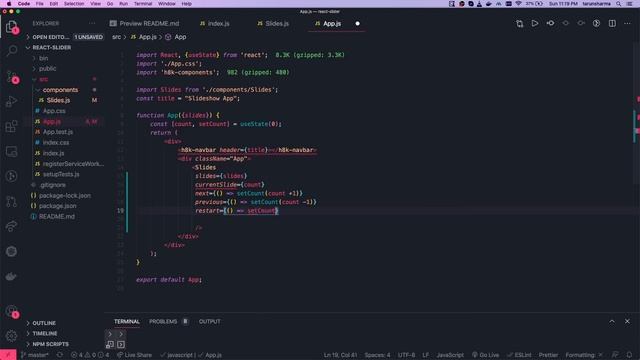Open Slides.js in the file explorer
The image size is (640, 360).
(x=58, y=100)
